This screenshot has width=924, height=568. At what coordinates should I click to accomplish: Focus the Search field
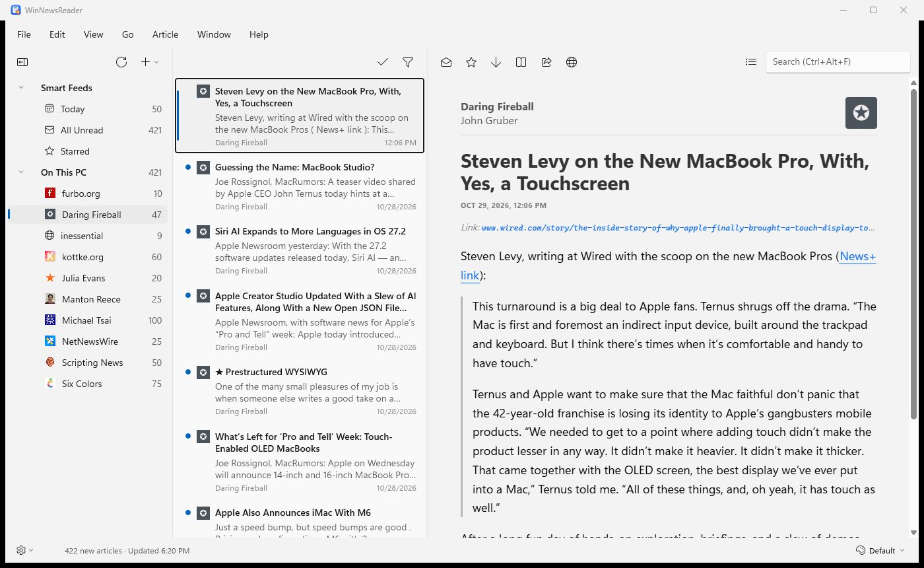click(838, 62)
